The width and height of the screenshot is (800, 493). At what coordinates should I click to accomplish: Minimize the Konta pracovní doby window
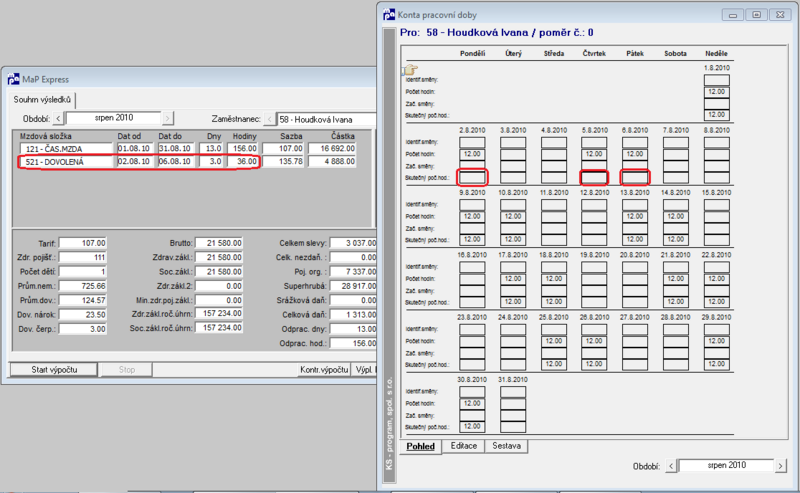[x=733, y=15]
